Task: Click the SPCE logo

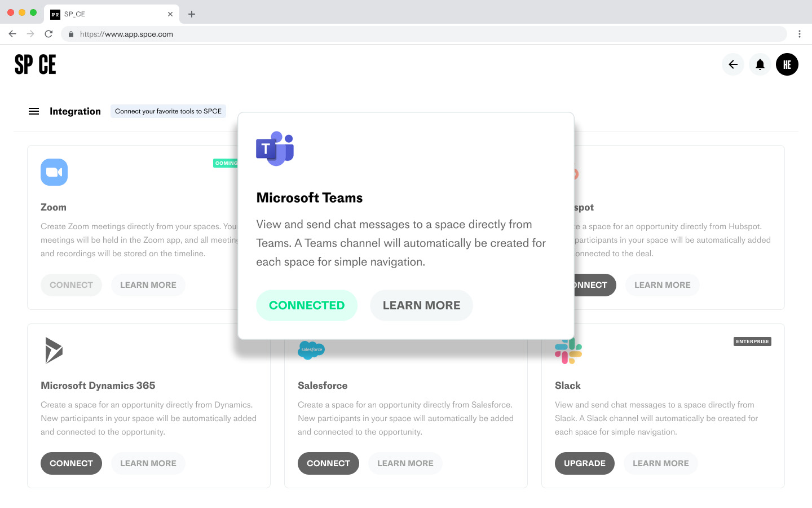Action: tap(36, 64)
